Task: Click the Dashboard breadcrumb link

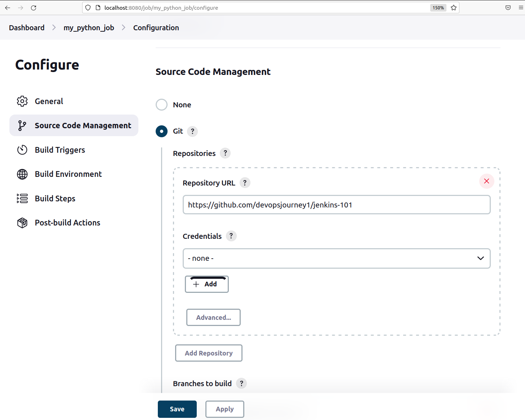Action: click(27, 28)
